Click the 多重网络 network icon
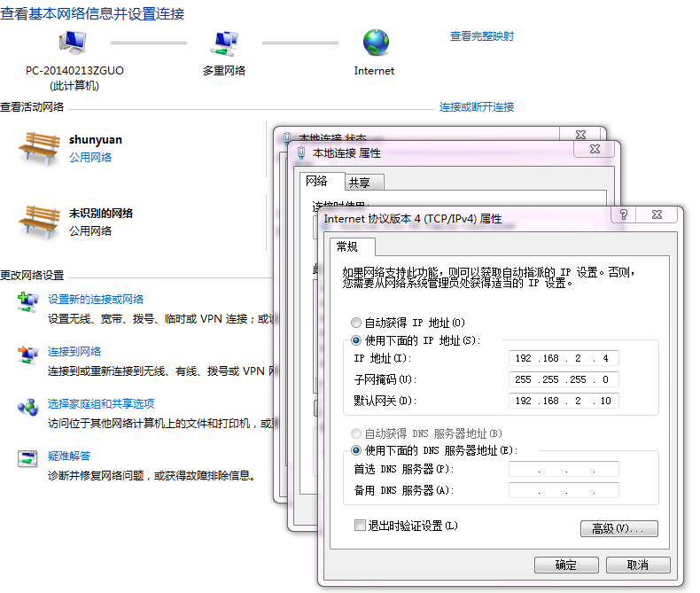This screenshot has height=593, width=700. 224,43
